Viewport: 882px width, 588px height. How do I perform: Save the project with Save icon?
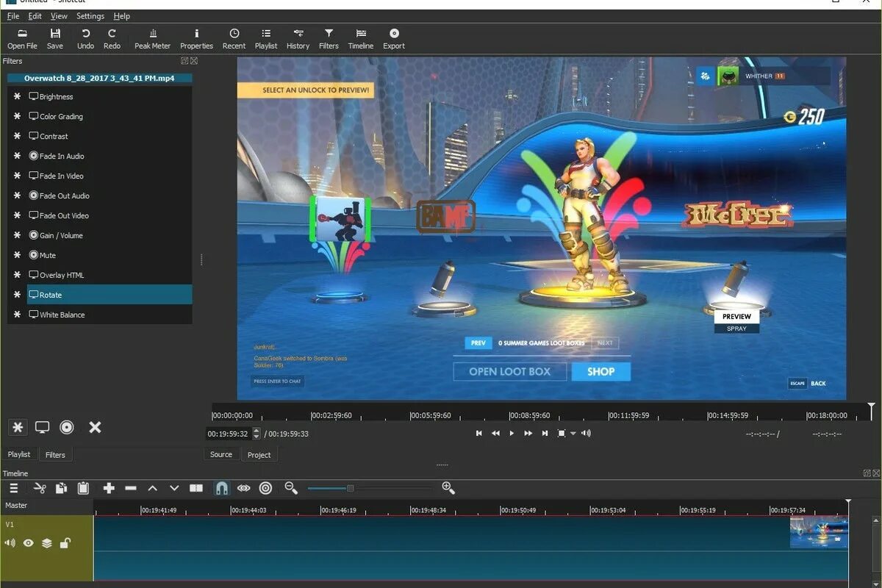(x=55, y=39)
